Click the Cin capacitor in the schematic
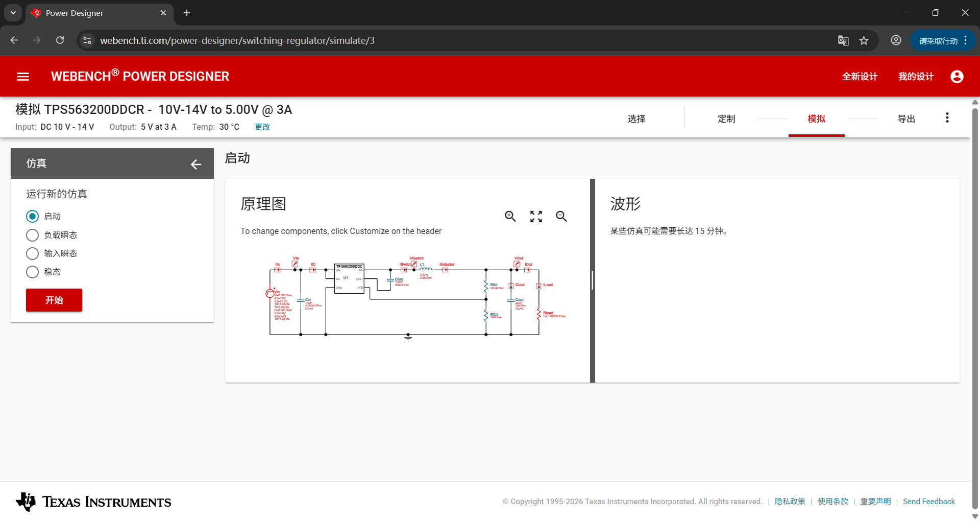Viewport: 980px width, 521px height. 301,300
